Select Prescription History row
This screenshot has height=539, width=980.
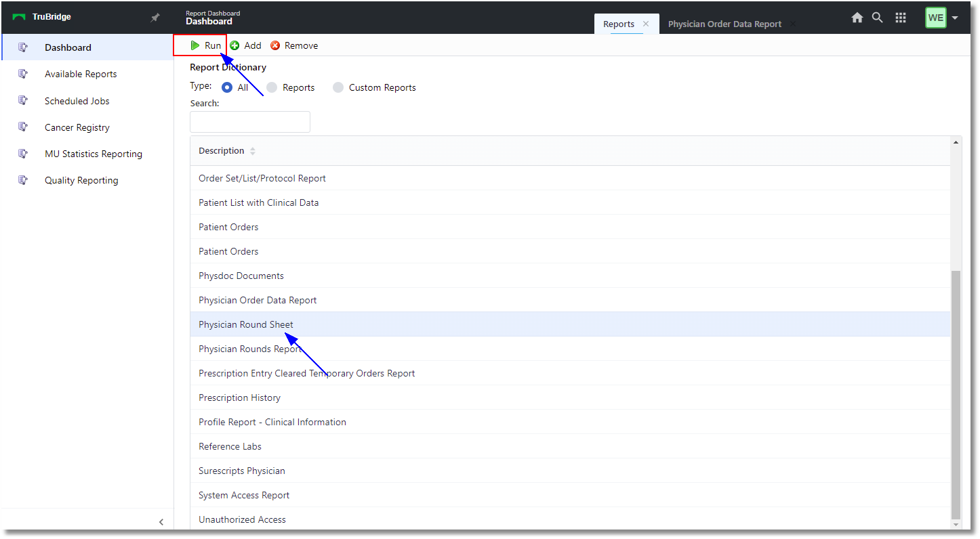(x=570, y=397)
